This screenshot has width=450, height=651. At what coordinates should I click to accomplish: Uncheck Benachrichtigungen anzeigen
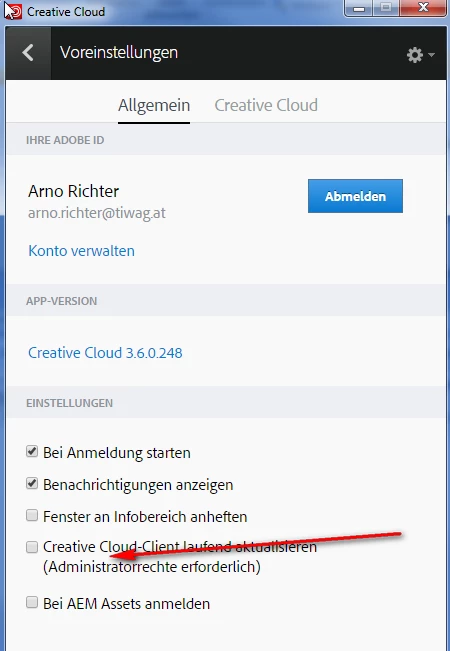coord(32,483)
